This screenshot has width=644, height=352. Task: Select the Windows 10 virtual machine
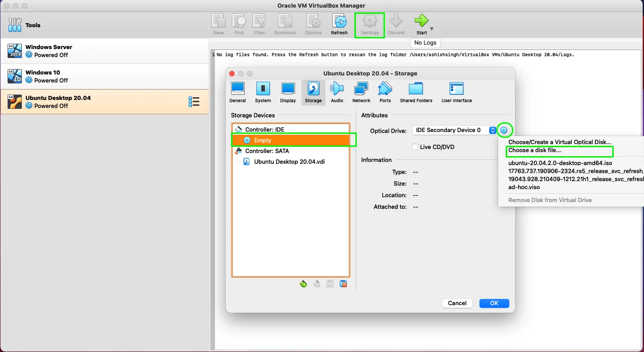tap(104, 76)
